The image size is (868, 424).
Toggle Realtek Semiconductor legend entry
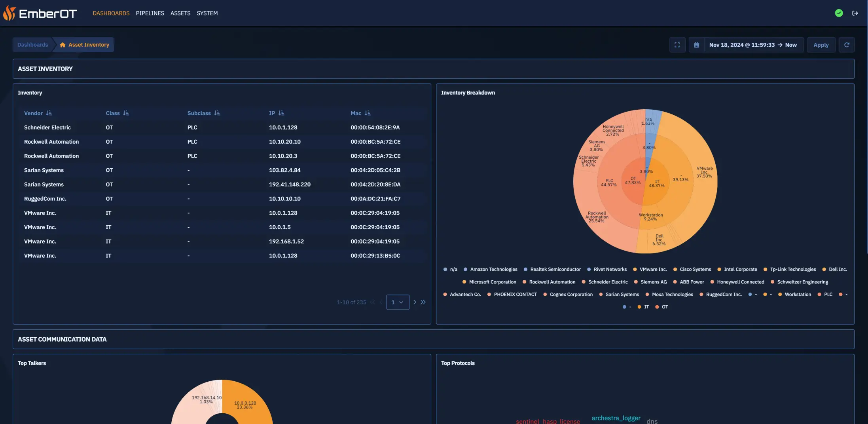552,269
